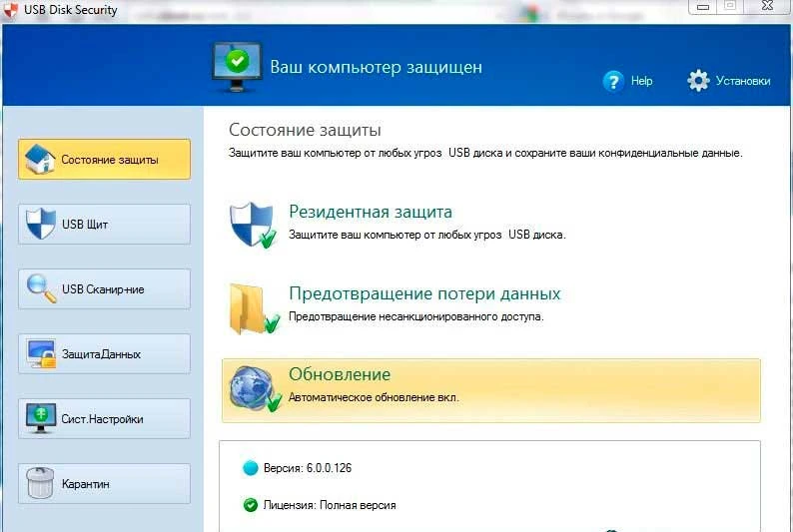Click the magnifier icon for USB Сканир-ние
793x532 pixels.
click(41, 288)
